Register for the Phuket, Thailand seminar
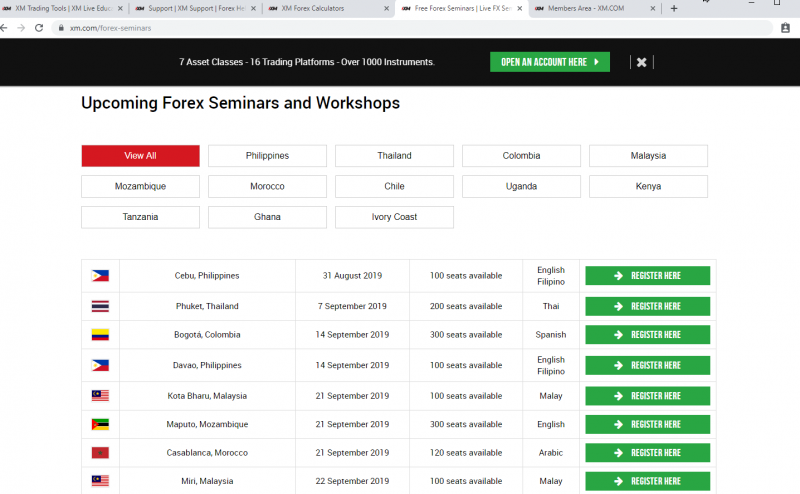 click(647, 306)
